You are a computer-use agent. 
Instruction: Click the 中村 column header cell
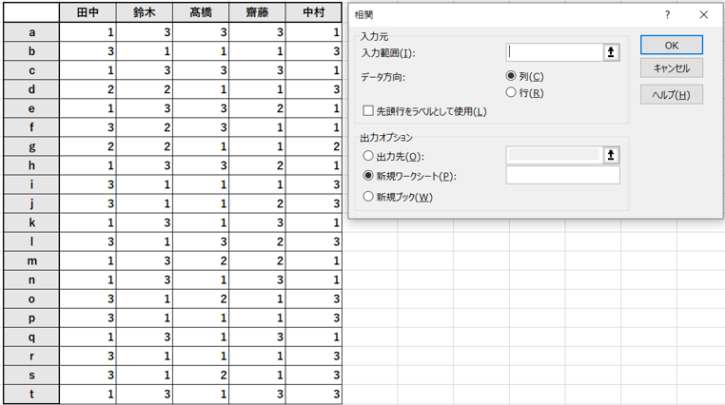pos(318,13)
